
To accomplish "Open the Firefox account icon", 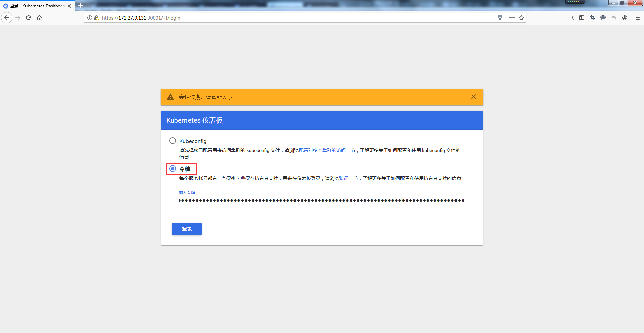I will pyautogui.click(x=625, y=18).
